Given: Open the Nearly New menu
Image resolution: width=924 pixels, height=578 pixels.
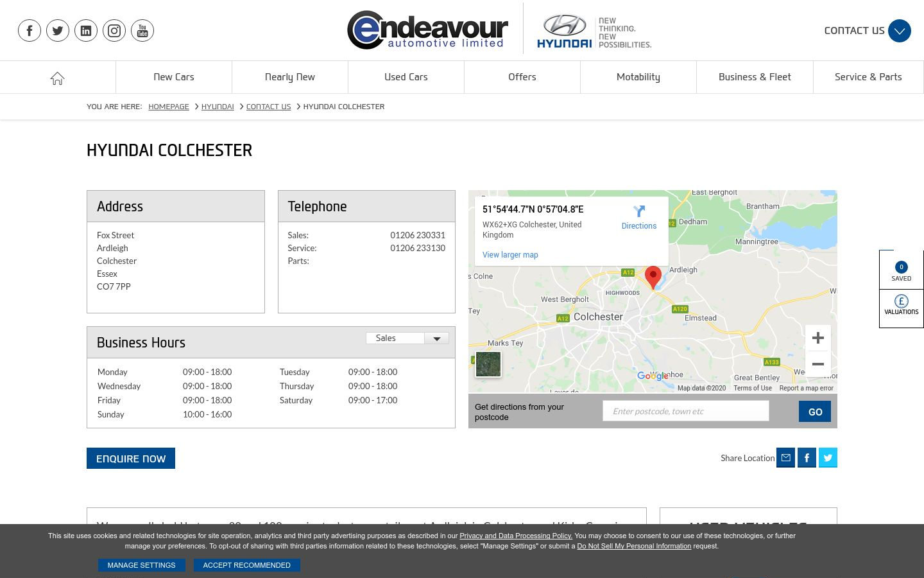Looking at the screenshot, I should pyautogui.click(x=290, y=77).
